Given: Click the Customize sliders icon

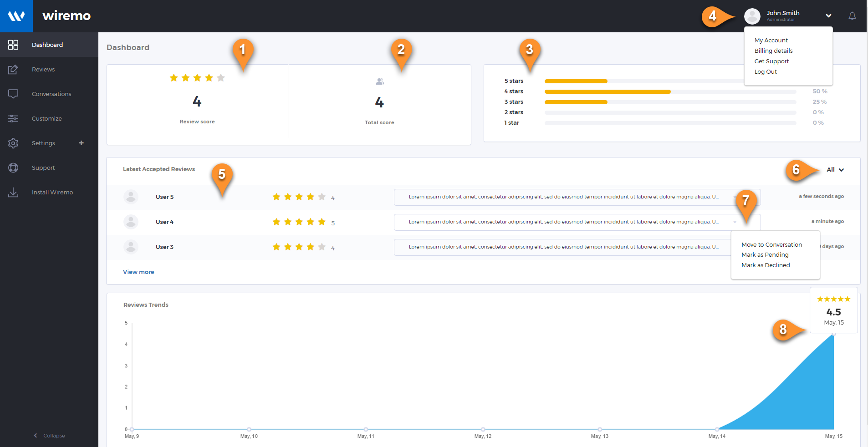Looking at the screenshot, I should [x=13, y=118].
